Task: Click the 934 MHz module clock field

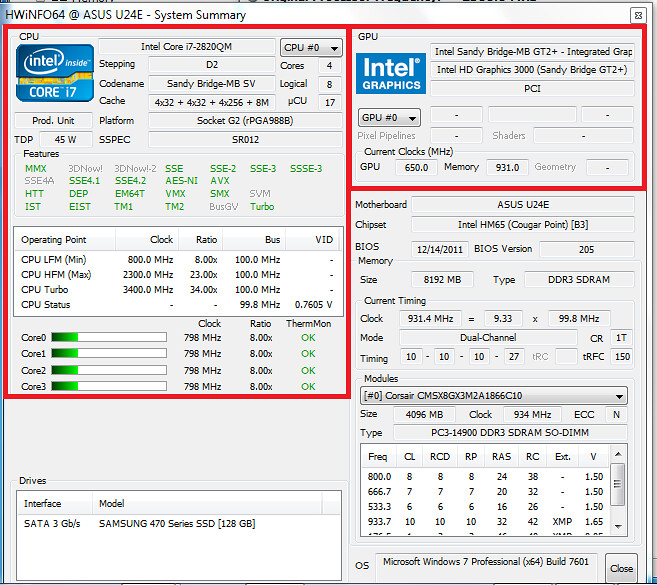Action: coord(532,414)
